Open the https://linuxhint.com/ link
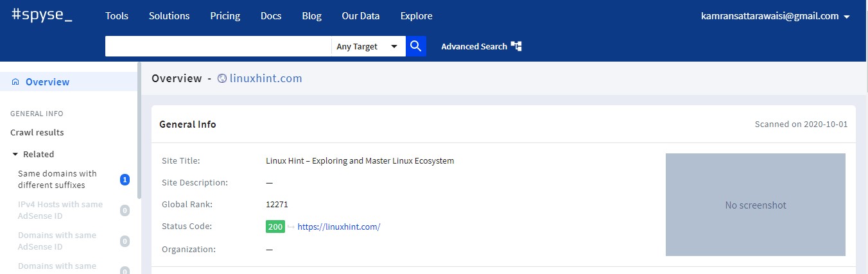 coord(339,227)
